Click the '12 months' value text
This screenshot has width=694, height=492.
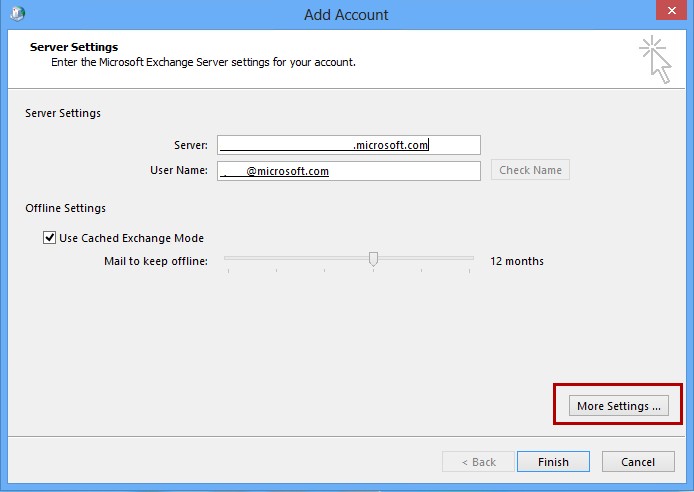[x=517, y=261]
